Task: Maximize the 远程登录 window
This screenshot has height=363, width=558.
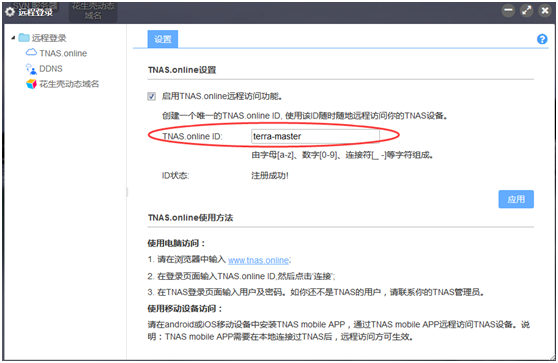Action: coord(527,10)
